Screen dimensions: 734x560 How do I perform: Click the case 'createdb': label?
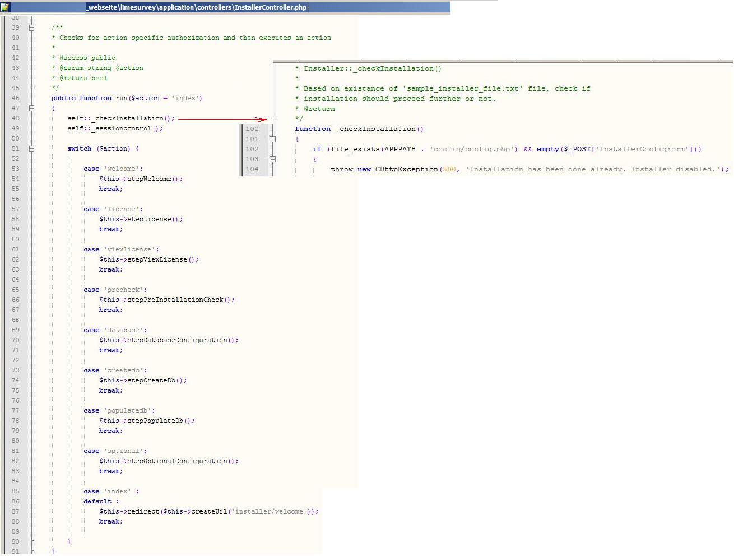[x=115, y=370]
